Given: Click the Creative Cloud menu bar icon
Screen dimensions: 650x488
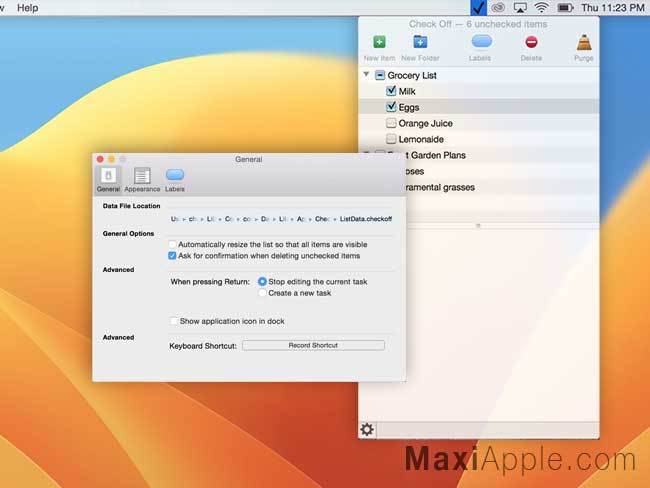Looking at the screenshot, I should [498, 7].
